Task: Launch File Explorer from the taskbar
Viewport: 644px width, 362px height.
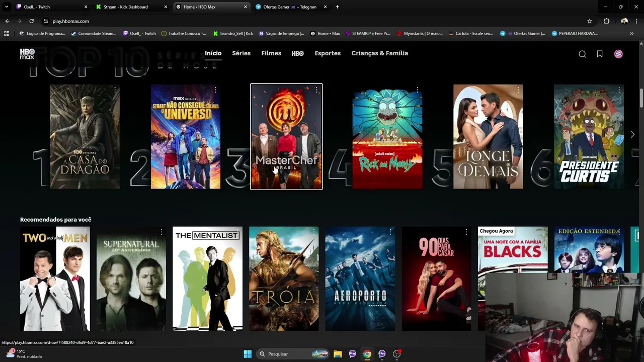Action: (338, 354)
